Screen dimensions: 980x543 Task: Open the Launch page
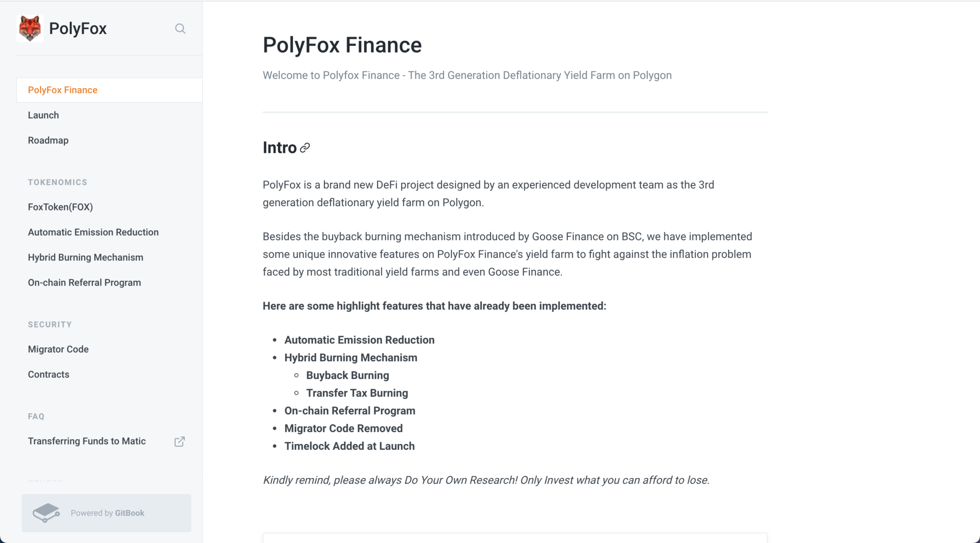43,115
